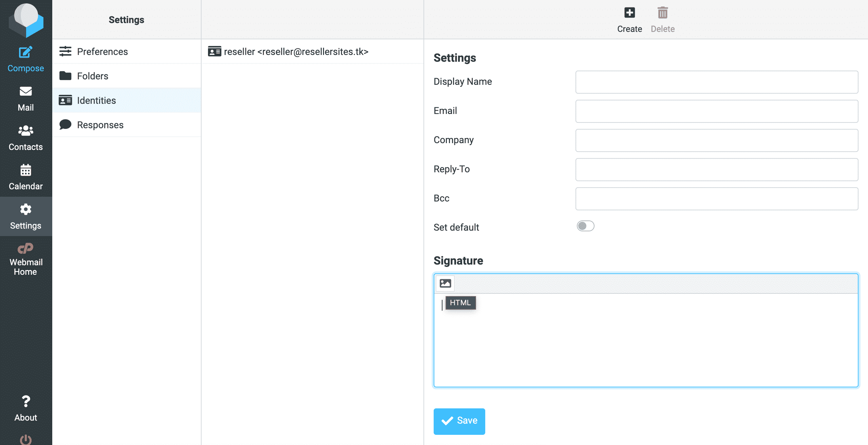Open Folders settings section

127,76
